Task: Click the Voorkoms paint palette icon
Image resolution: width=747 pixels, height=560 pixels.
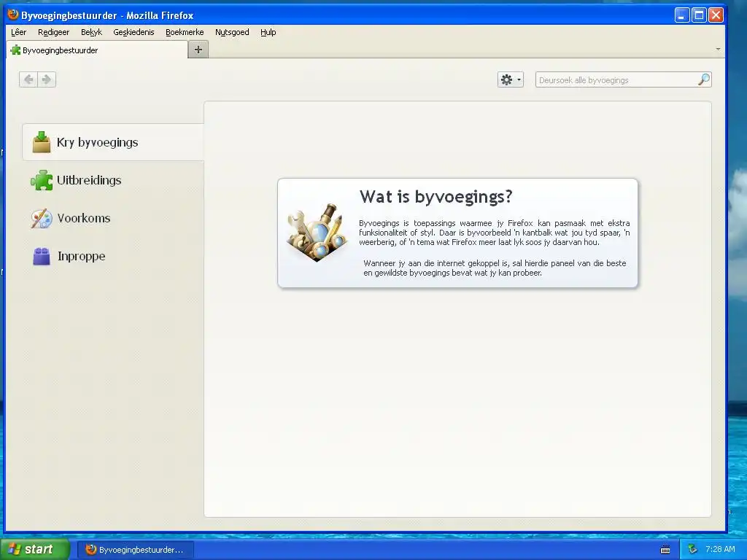Action: click(x=42, y=218)
